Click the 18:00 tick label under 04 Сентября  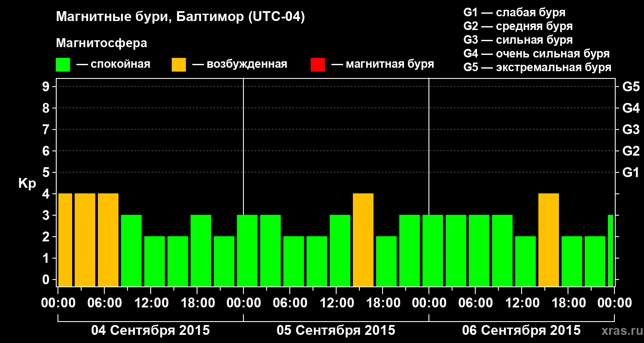[x=197, y=303]
